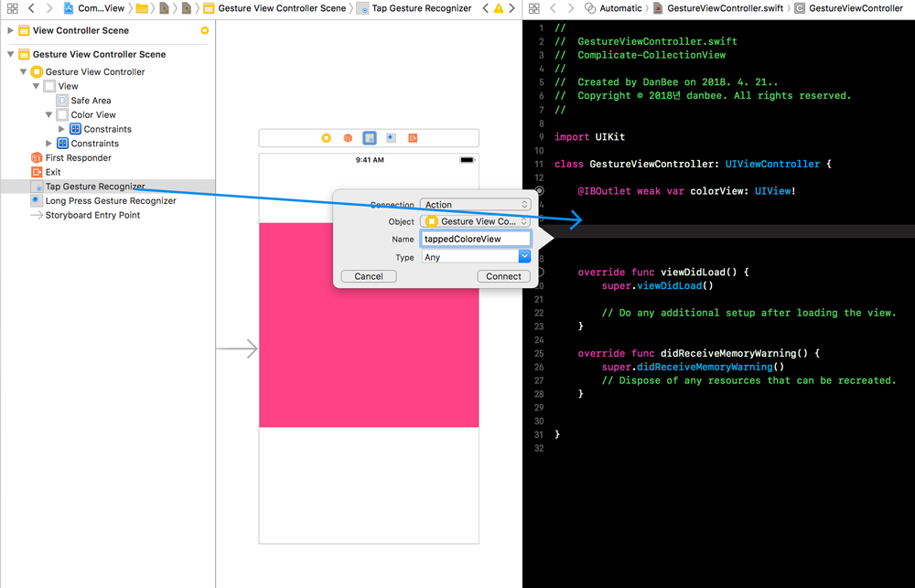The width and height of the screenshot is (915, 588).
Task: Click First Responder cube icon in scene dock
Action: click(348, 138)
